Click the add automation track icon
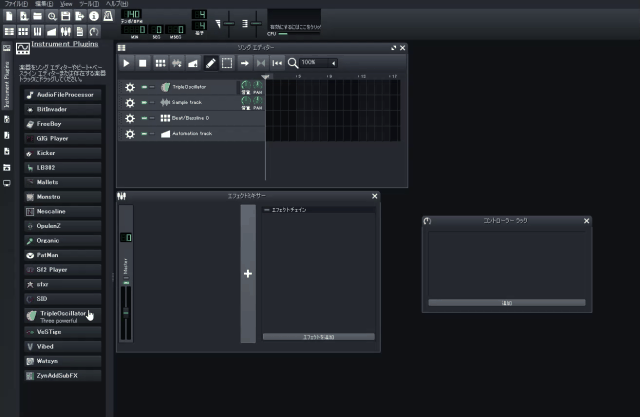 (x=194, y=63)
